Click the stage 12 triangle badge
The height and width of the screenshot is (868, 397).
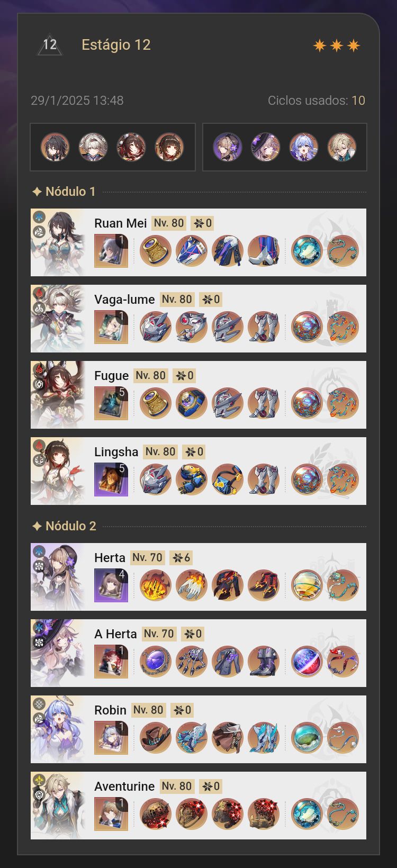pos(50,45)
